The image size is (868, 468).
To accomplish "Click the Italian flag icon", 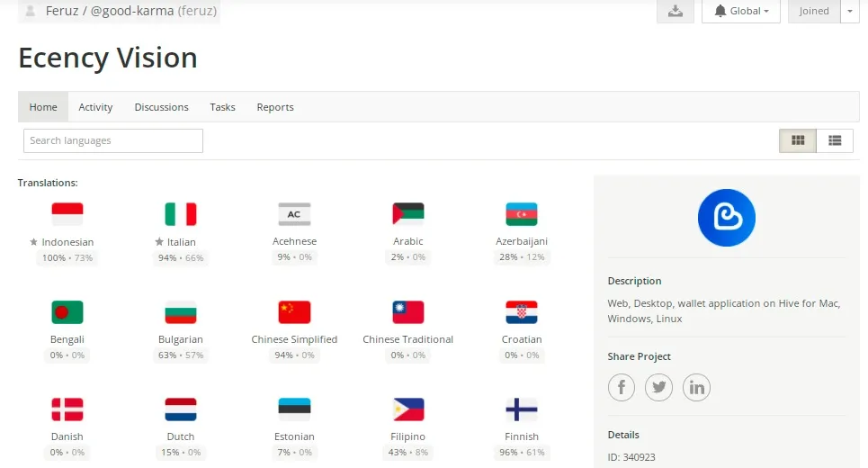I will coord(181,214).
